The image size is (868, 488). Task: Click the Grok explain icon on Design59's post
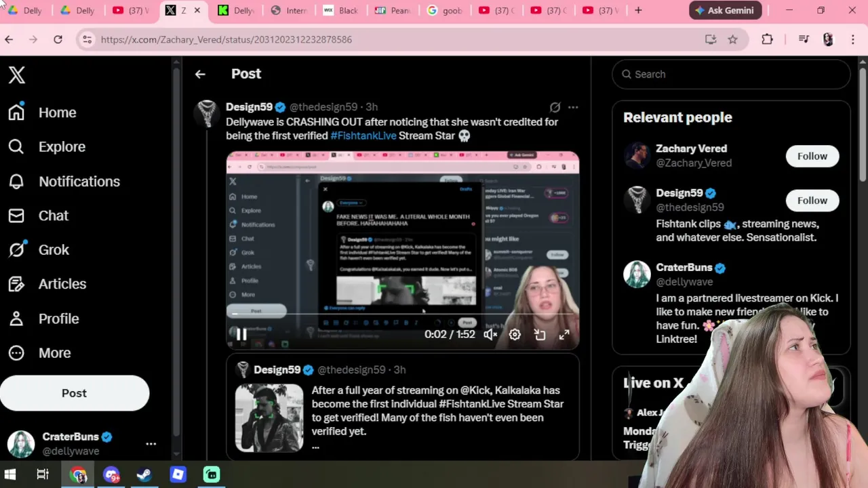tap(555, 107)
